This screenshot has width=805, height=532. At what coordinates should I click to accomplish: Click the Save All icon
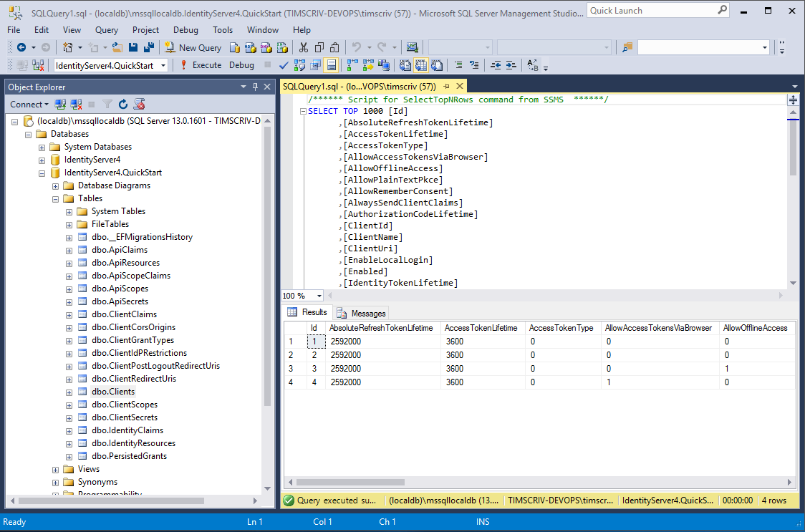point(148,47)
